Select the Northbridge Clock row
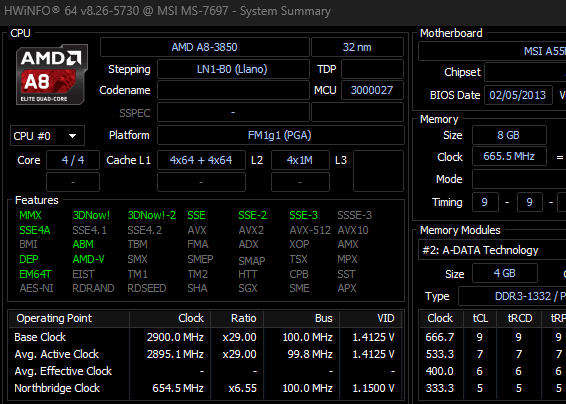The width and height of the screenshot is (566, 404). (206, 388)
